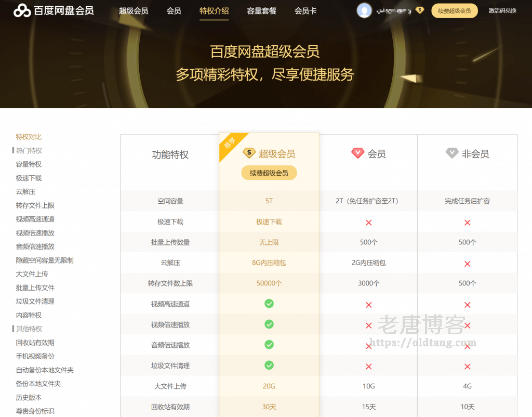532x417 pixels.
Task: Click 续费超级会员 button in comparison table
Action: tap(269, 173)
